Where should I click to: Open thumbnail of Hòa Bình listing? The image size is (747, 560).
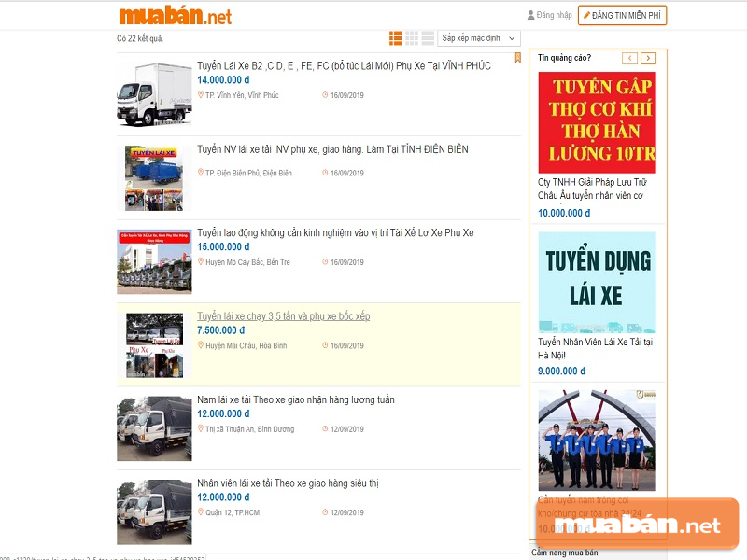154,345
